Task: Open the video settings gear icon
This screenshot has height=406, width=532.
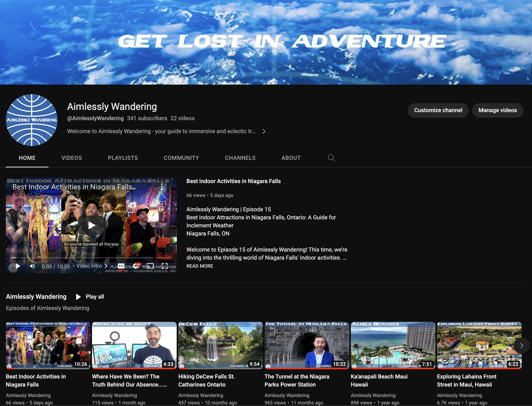Action: [x=136, y=266]
